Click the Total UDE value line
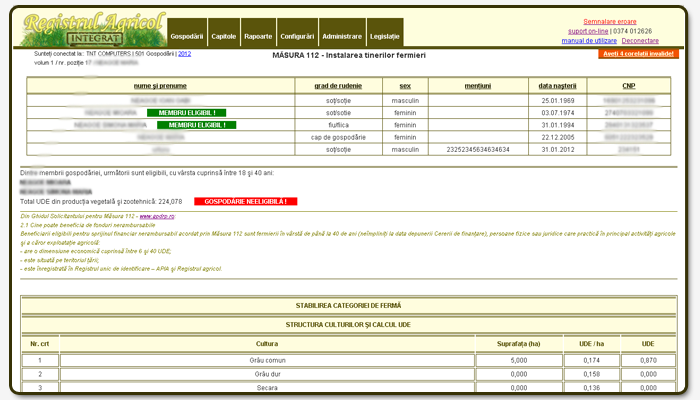Viewport: 700px width, 400px height. [101, 202]
